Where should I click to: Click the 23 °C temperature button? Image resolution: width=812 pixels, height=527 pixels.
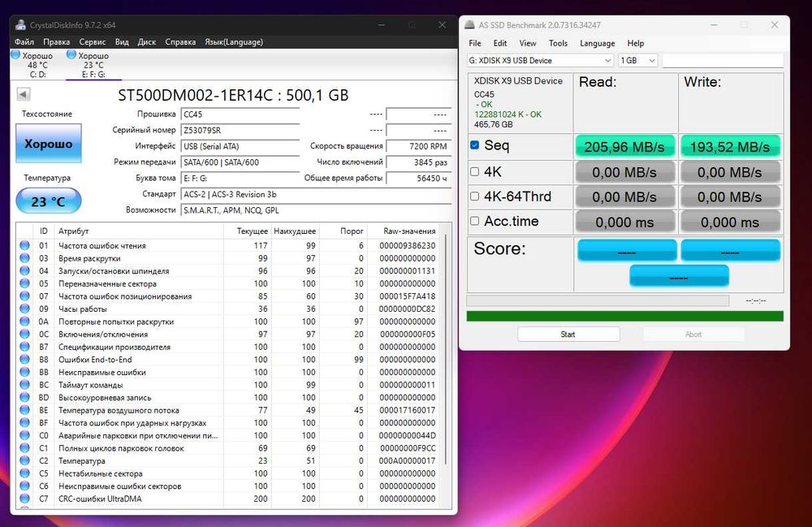point(49,201)
